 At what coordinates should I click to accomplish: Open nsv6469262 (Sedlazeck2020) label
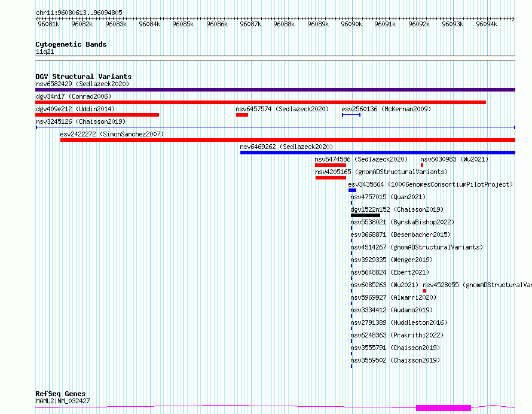(286, 147)
